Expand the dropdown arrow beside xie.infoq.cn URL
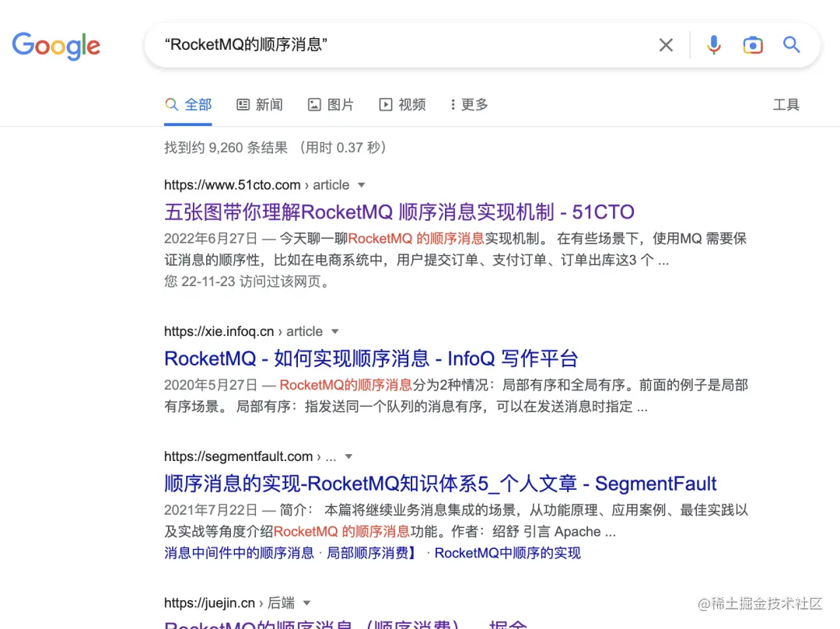The image size is (840, 629). 334,331
